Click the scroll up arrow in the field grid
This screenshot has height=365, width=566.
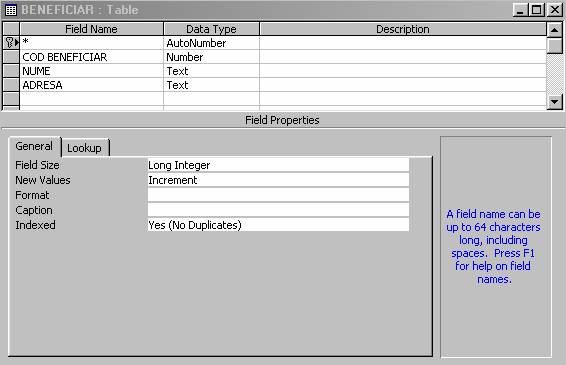coord(554,30)
